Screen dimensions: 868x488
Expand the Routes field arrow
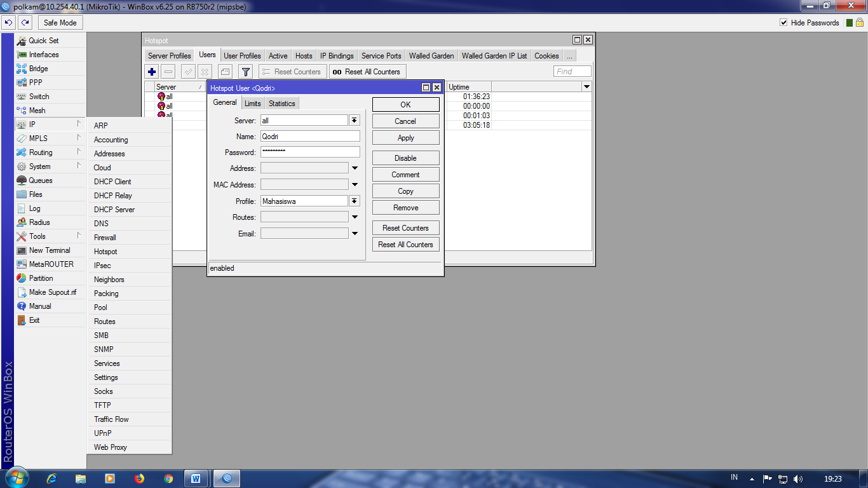point(355,217)
